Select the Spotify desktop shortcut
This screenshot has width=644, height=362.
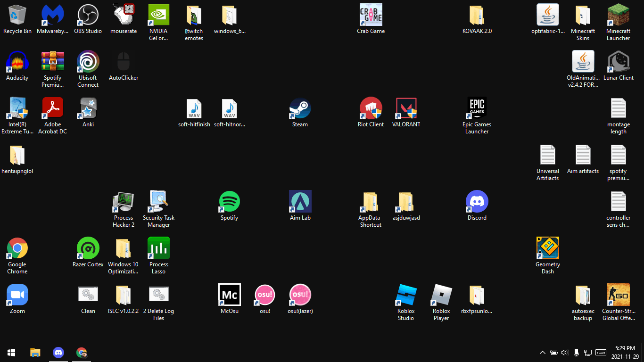(230, 202)
